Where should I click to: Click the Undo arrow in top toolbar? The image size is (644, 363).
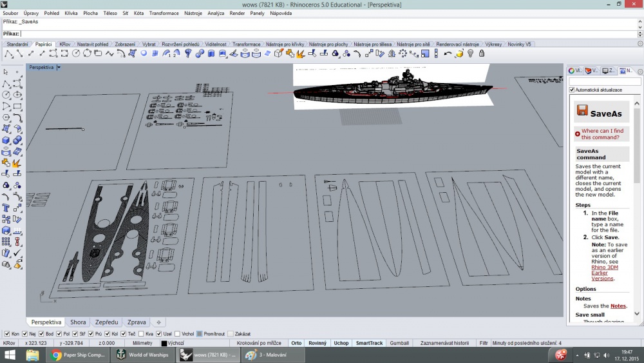[448, 54]
